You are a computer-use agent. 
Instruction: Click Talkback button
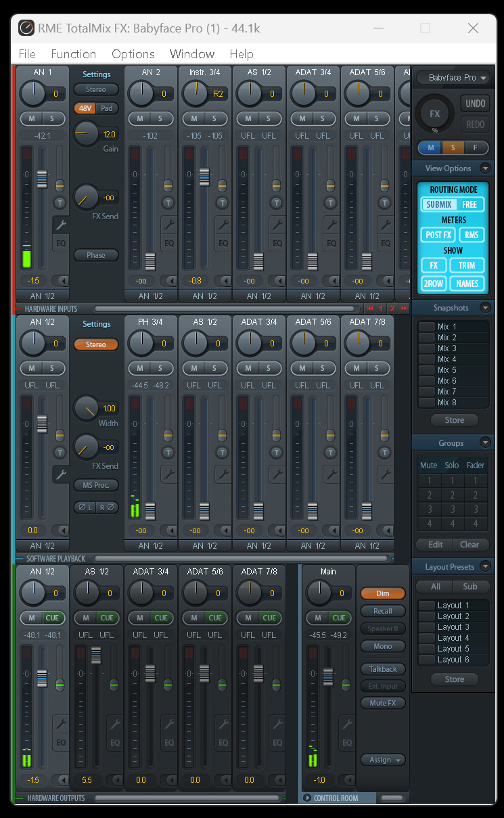pyautogui.click(x=383, y=669)
